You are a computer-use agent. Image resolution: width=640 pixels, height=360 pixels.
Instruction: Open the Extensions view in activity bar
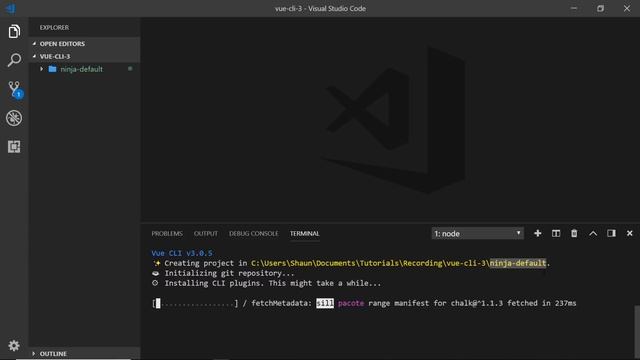coord(14,147)
